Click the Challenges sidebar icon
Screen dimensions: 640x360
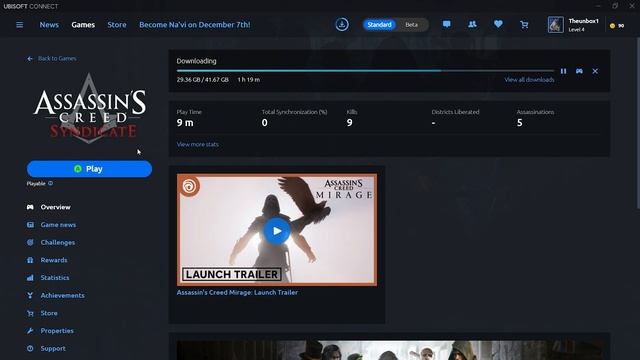point(30,242)
